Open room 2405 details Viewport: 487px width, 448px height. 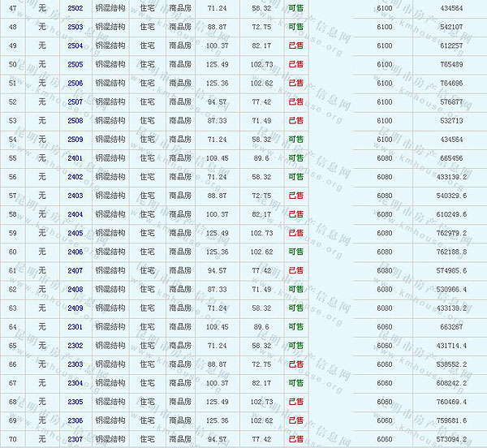(75, 233)
